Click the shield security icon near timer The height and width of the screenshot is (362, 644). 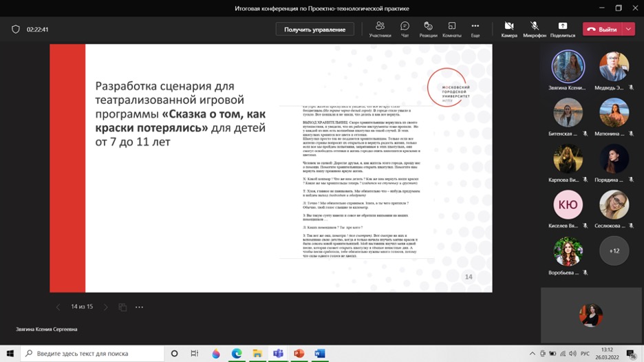[x=16, y=30]
